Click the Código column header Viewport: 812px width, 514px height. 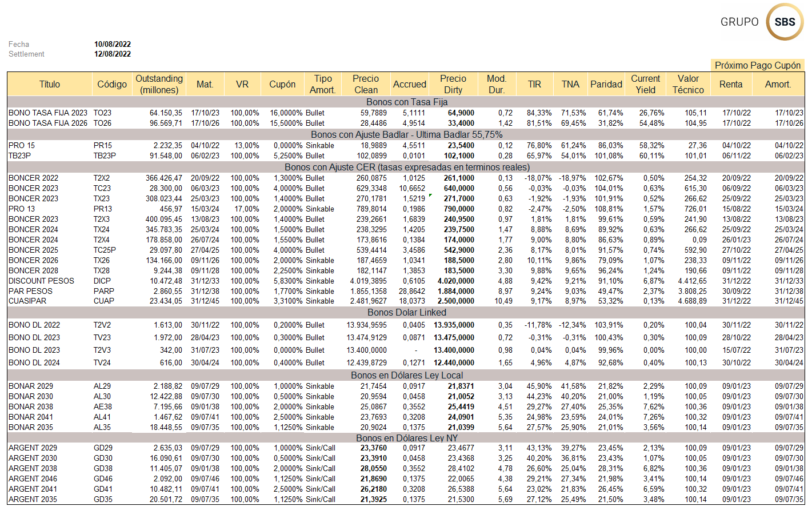click(x=112, y=84)
